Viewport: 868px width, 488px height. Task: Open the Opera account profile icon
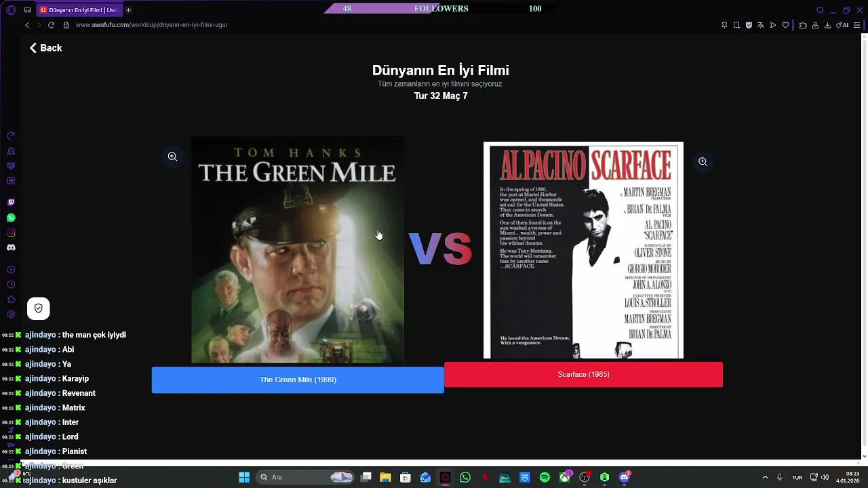click(815, 25)
